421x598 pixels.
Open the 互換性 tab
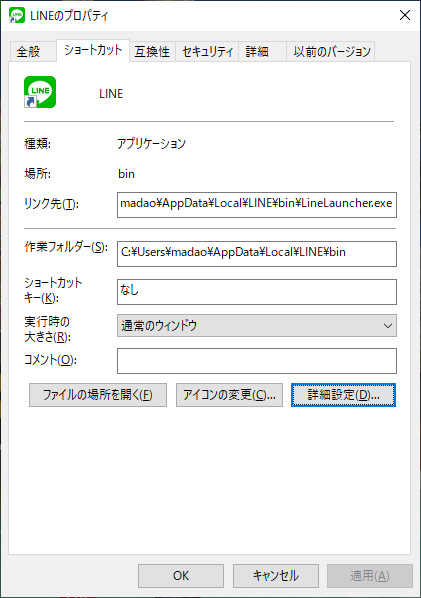point(152,51)
